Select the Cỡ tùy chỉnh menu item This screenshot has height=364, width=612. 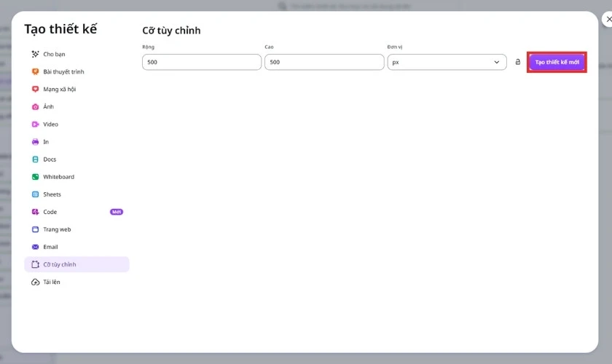[76, 264]
